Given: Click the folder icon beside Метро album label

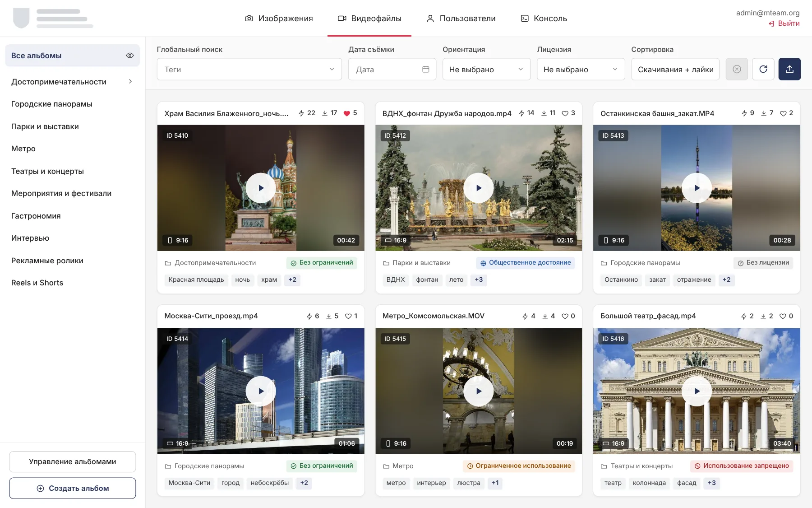Looking at the screenshot, I should [x=386, y=466].
